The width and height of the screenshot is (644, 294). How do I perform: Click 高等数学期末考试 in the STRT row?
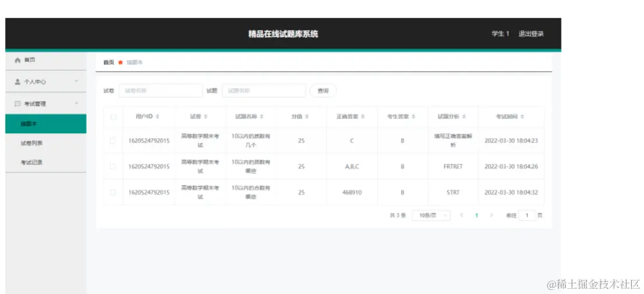tap(200, 192)
